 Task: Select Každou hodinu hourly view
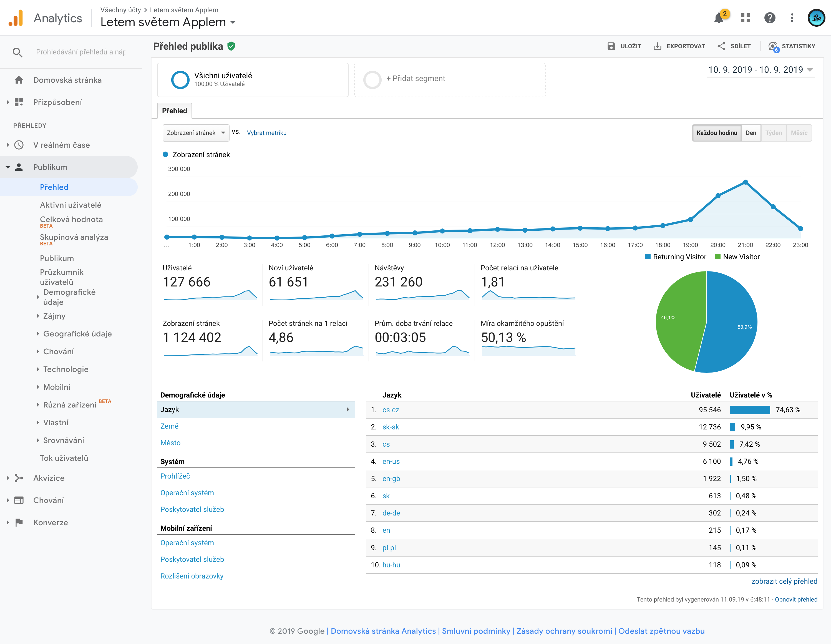click(x=716, y=133)
